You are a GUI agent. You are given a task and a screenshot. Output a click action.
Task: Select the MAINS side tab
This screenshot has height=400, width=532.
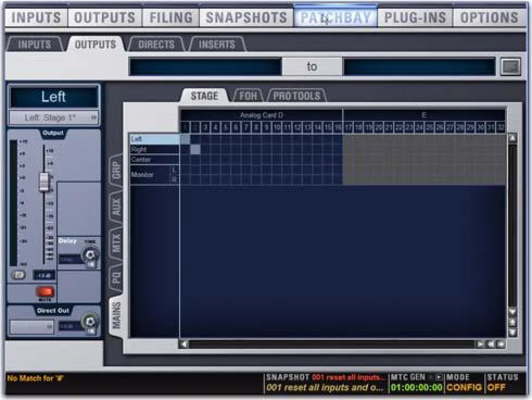pyautogui.click(x=116, y=316)
